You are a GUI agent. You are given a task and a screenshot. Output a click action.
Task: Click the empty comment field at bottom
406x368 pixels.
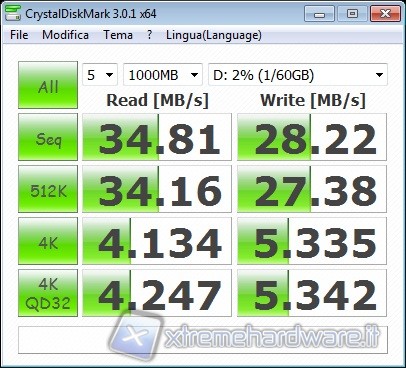point(203,340)
